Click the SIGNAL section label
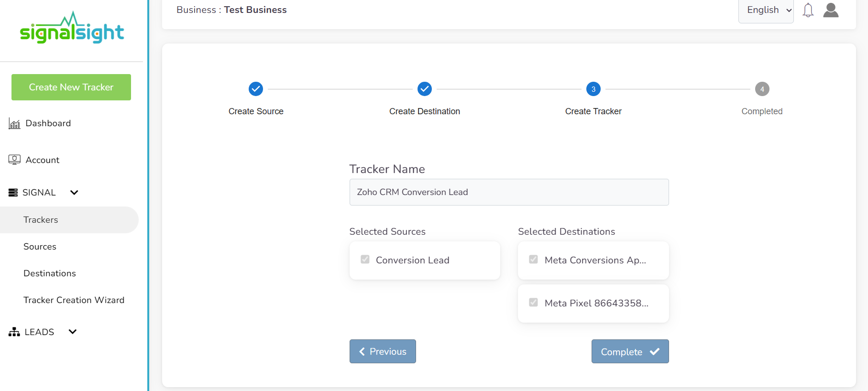This screenshot has height=391, width=868. pos(39,193)
